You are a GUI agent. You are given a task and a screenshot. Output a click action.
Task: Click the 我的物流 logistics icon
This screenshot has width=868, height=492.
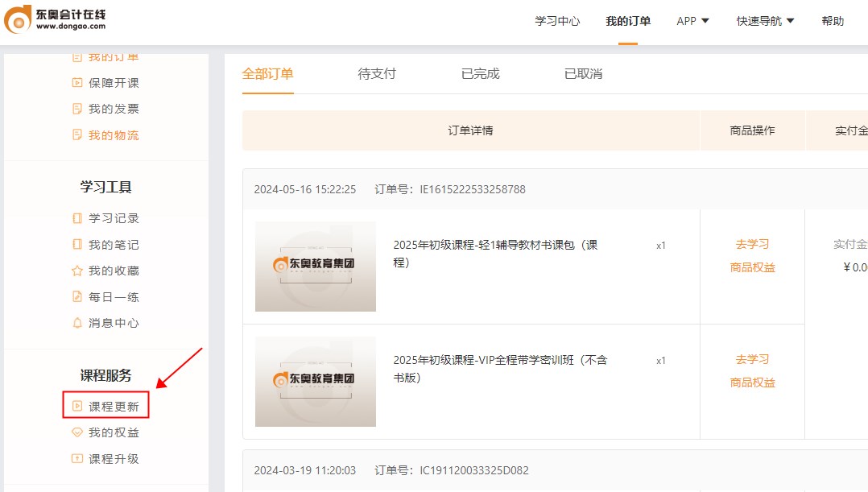pos(77,135)
